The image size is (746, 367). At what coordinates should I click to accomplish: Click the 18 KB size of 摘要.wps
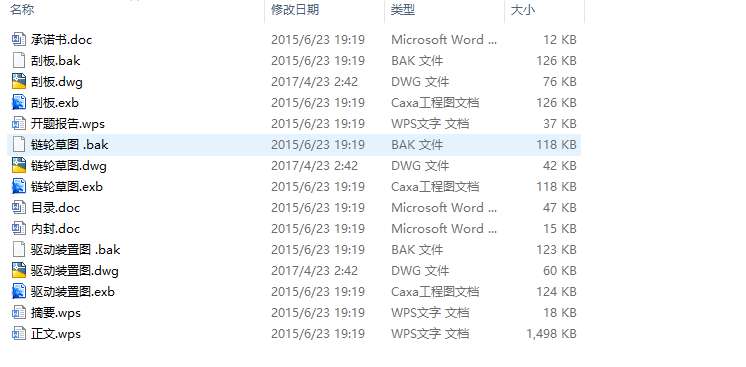[x=560, y=312]
